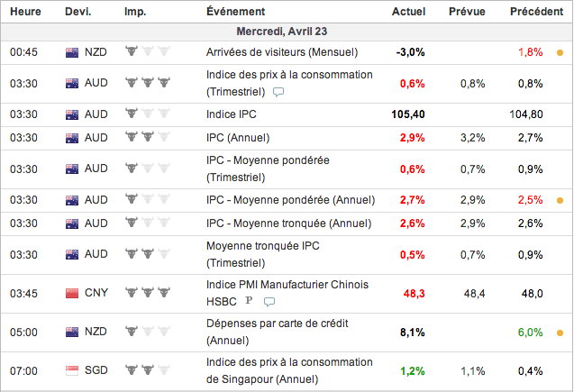Open comment bubble on Indice des prix (Trimestriel)
The width and height of the screenshot is (574, 392).
point(279,92)
